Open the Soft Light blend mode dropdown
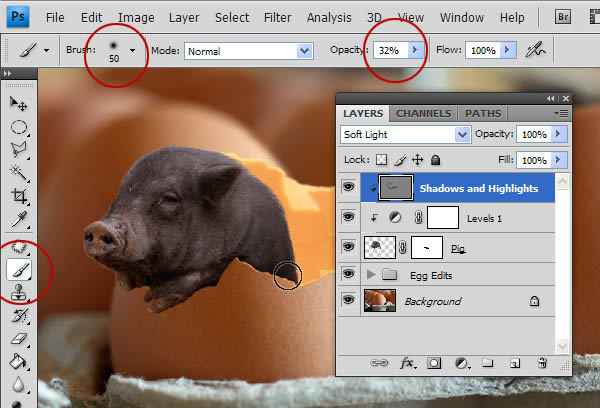600x408 pixels. pos(462,134)
